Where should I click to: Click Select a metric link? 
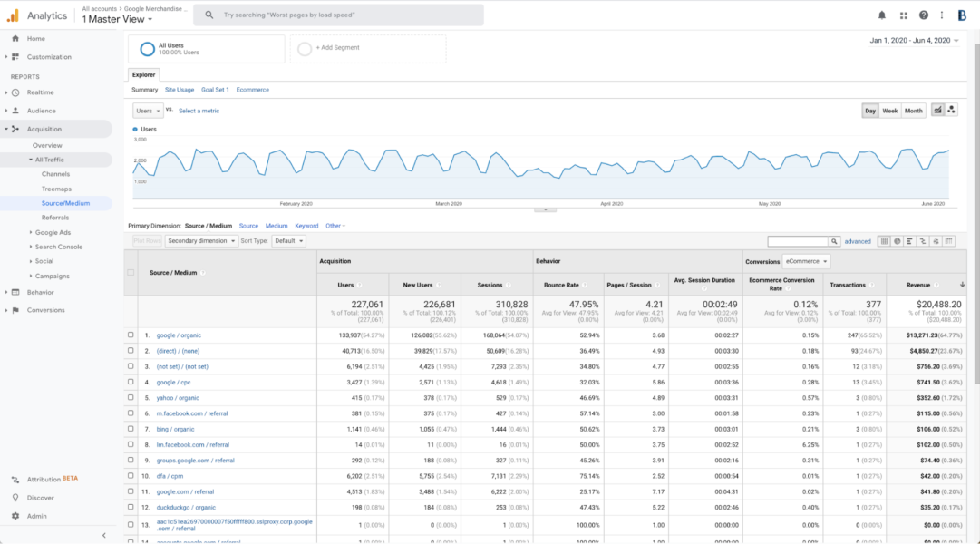coord(199,111)
